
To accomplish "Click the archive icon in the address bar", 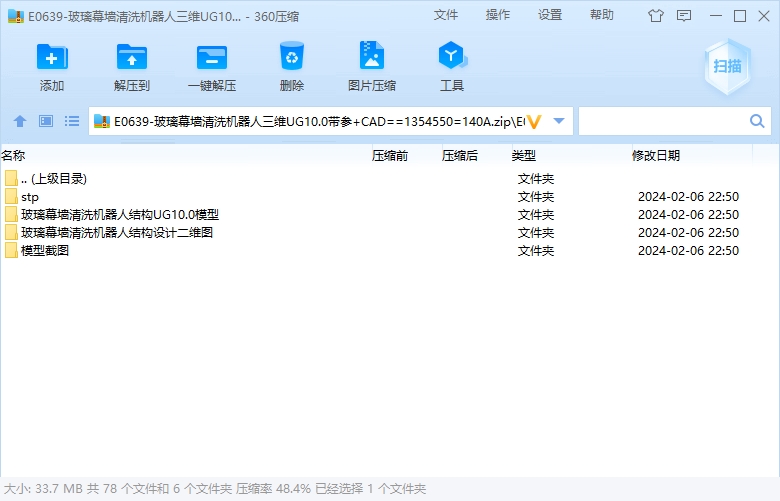I will tap(102, 121).
